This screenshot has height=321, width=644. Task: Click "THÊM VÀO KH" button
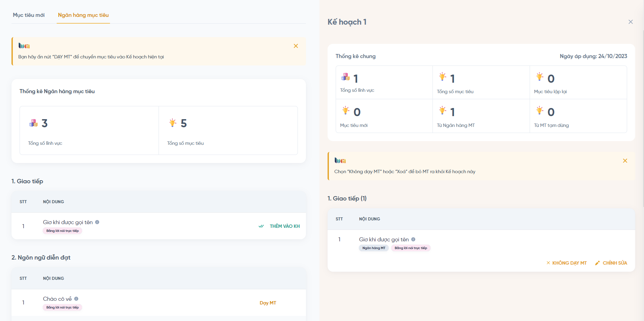pos(284,226)
